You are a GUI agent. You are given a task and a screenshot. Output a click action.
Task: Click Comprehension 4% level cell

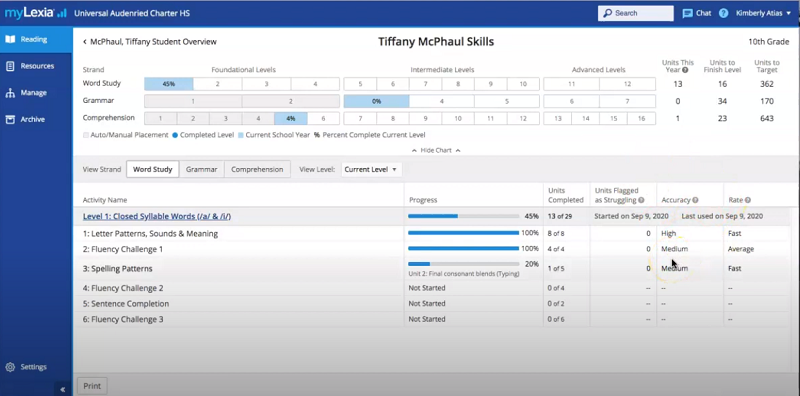point(290,118)
